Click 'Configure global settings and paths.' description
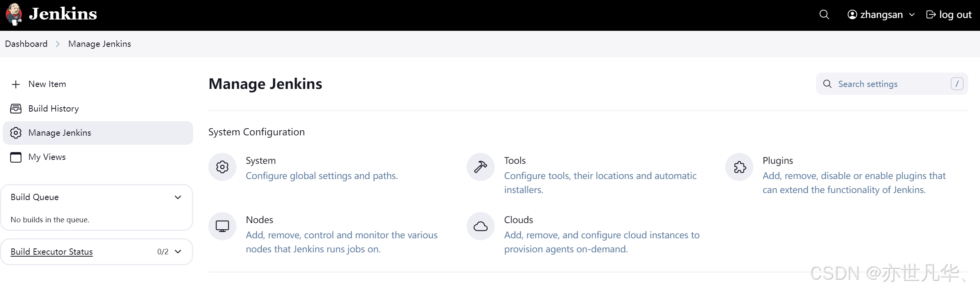Viewport: 980px width, 289px height. 322,176
